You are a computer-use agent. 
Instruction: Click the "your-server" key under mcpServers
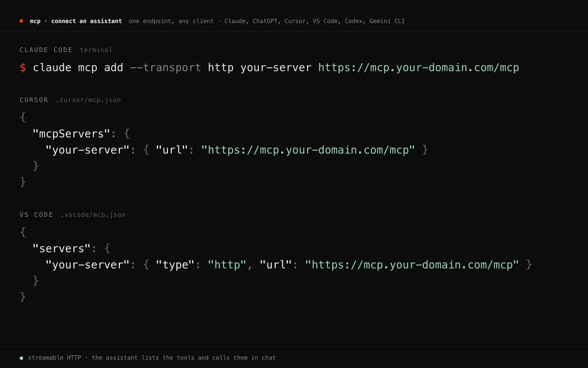click(88, 150)
